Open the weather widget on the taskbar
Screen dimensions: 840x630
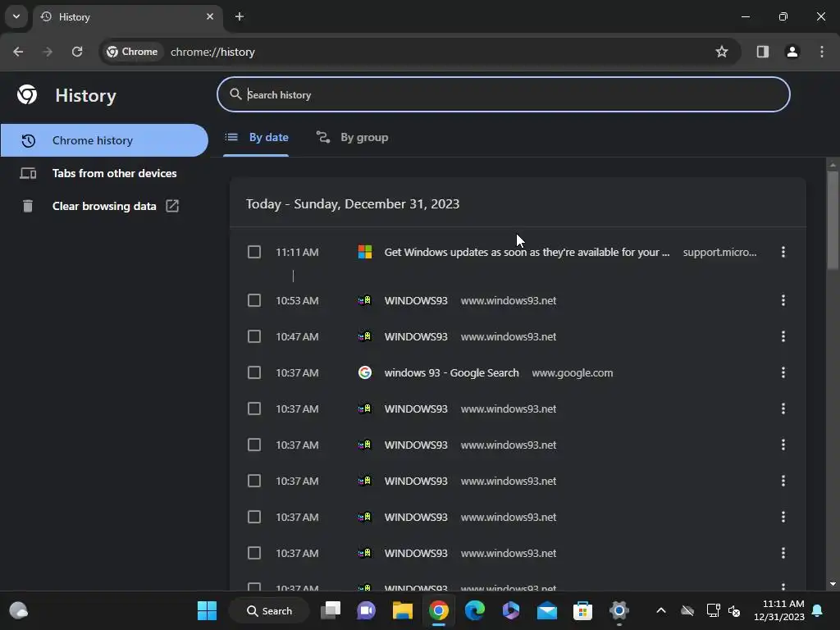click(19, 610)
